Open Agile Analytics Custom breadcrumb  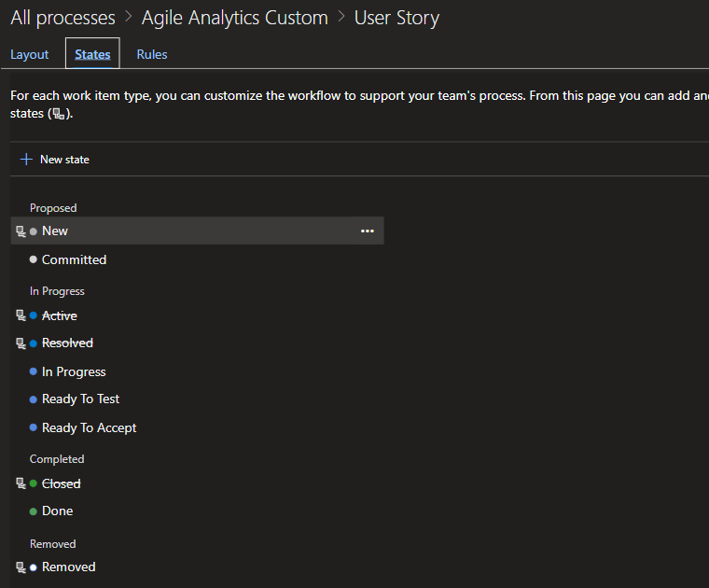[x=235, y=18]
